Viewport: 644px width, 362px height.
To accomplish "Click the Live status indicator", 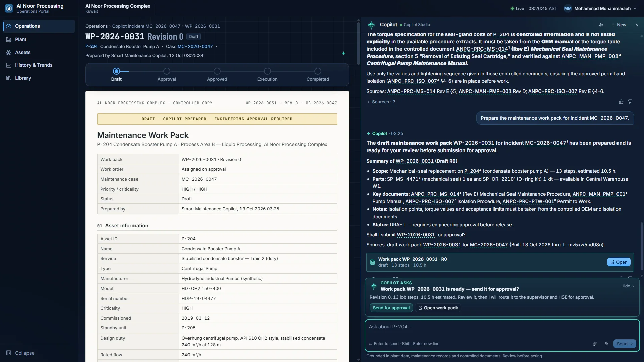I will (517, 8).
